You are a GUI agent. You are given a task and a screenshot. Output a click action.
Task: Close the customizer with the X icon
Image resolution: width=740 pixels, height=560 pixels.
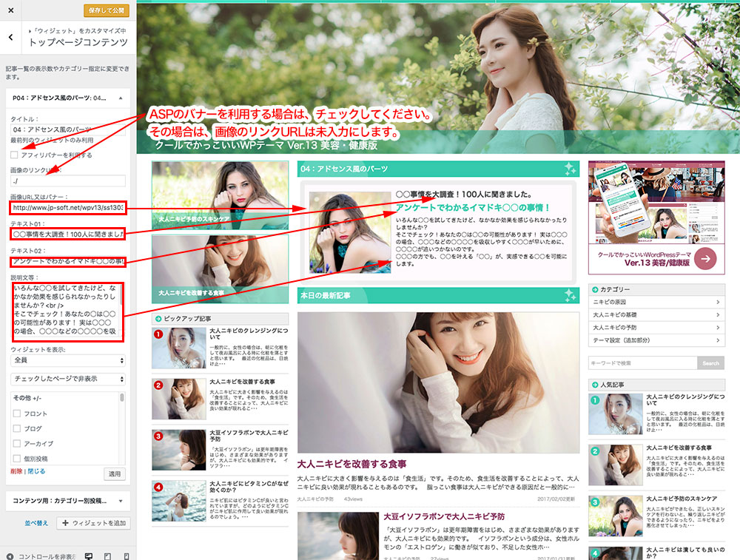pyautogui.click(x=11, y=10)
